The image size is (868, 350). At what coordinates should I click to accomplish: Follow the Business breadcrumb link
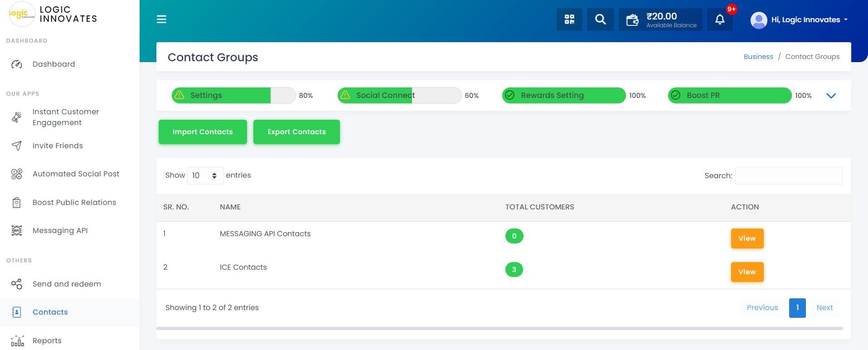pos(758,57)
